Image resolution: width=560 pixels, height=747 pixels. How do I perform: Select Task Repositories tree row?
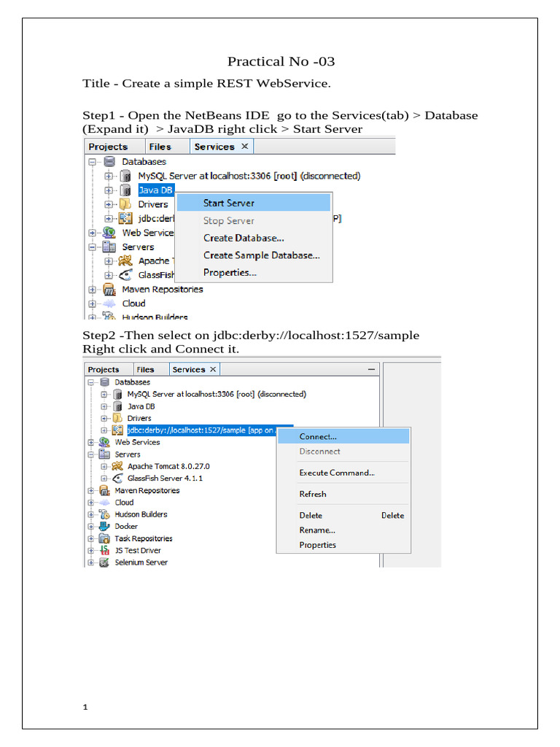click(144, 538)
